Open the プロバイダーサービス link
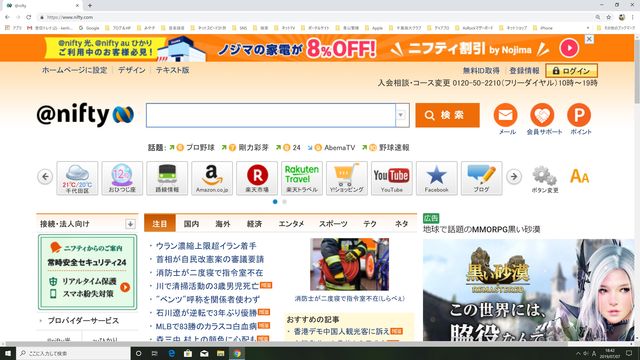The image size is (640, 360). 83,320
